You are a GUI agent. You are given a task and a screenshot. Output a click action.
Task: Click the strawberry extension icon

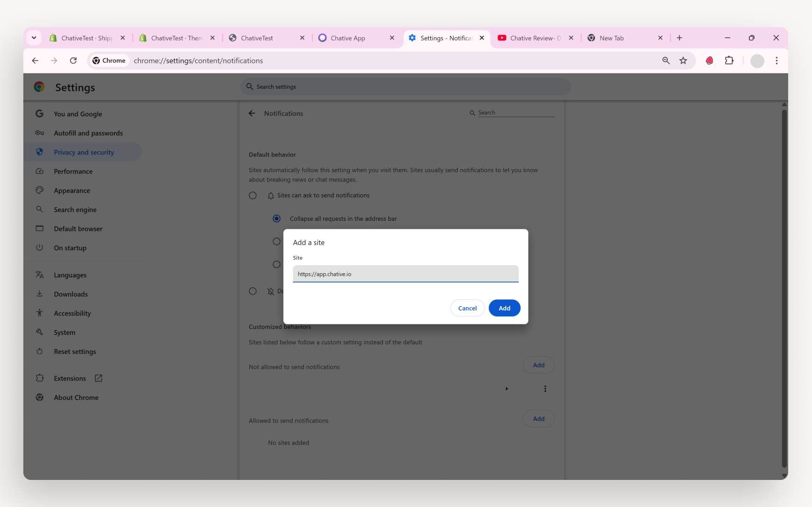click(709, 60)
